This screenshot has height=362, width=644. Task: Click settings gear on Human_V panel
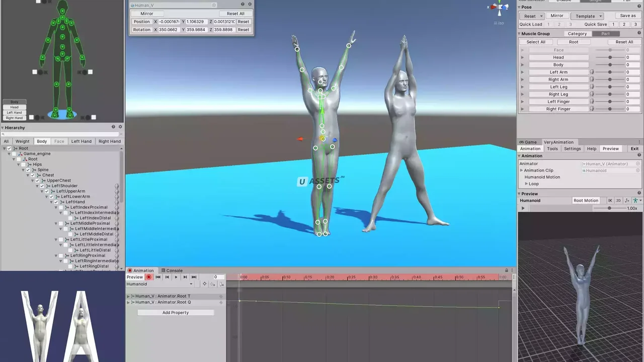coord(250,5)
